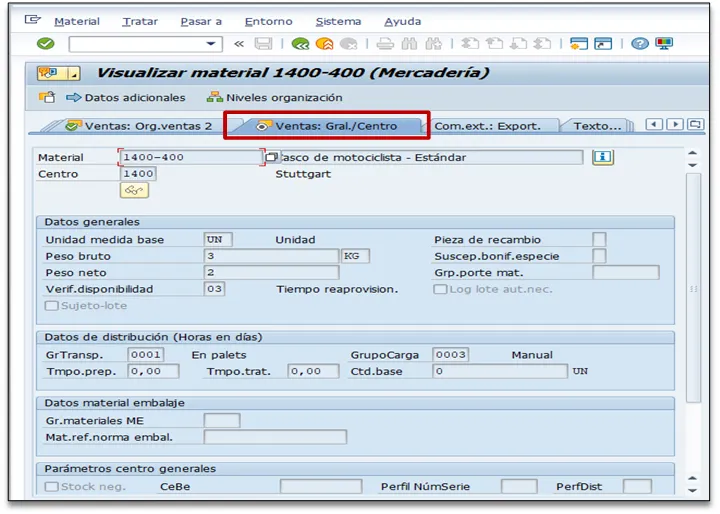720x514 pixels.
Task: Click the Find binoculars icon
Action: (x=409, y=44)
